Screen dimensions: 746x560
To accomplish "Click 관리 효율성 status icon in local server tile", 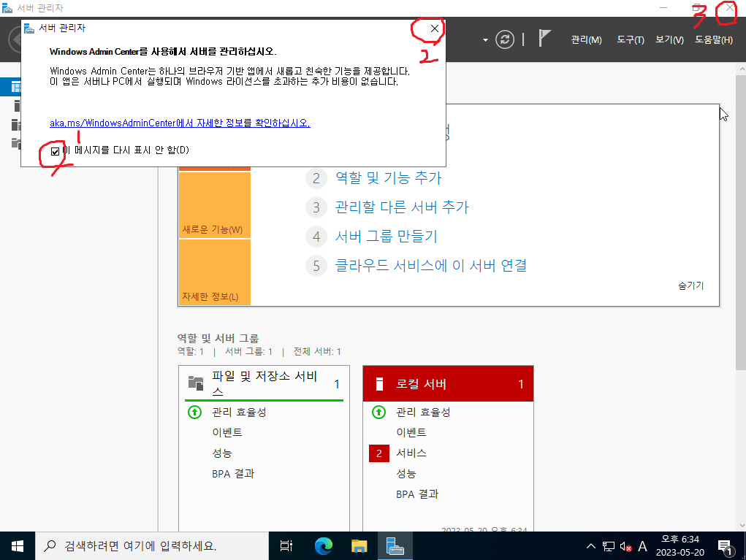I will pos(378,413).
